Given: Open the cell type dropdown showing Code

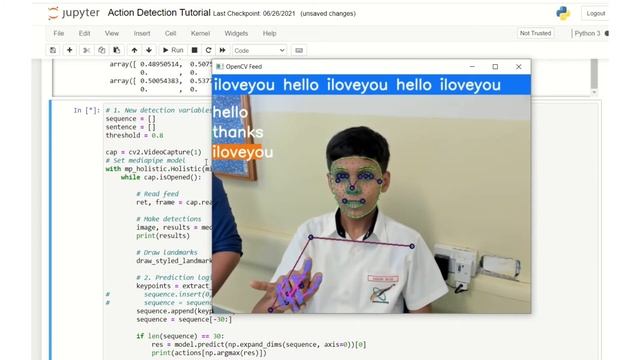Looking at the screenshot, I should [260, 51].
